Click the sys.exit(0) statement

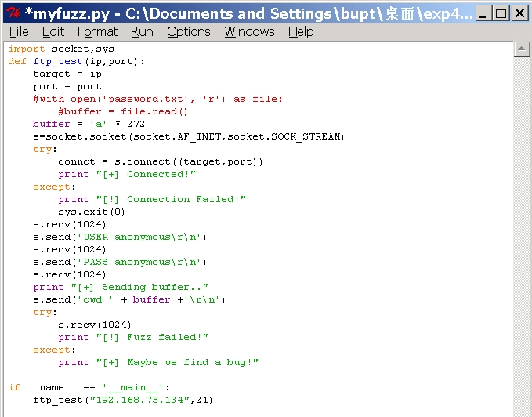[91, 212]
